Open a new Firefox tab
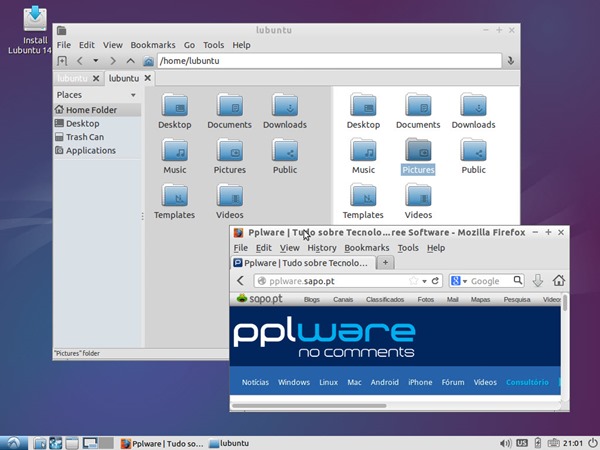This screenshot has height=450, width=600. coord(385,263)
